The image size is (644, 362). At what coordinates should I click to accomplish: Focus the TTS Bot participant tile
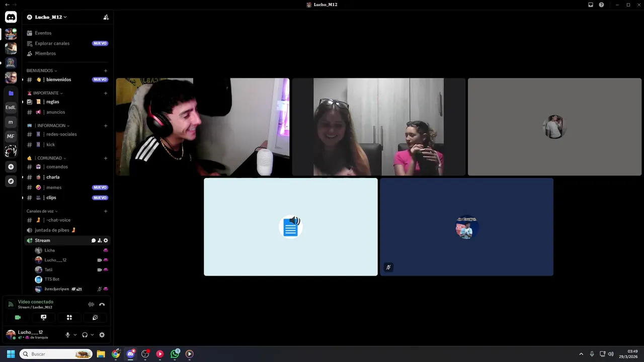tap(291, 227)
